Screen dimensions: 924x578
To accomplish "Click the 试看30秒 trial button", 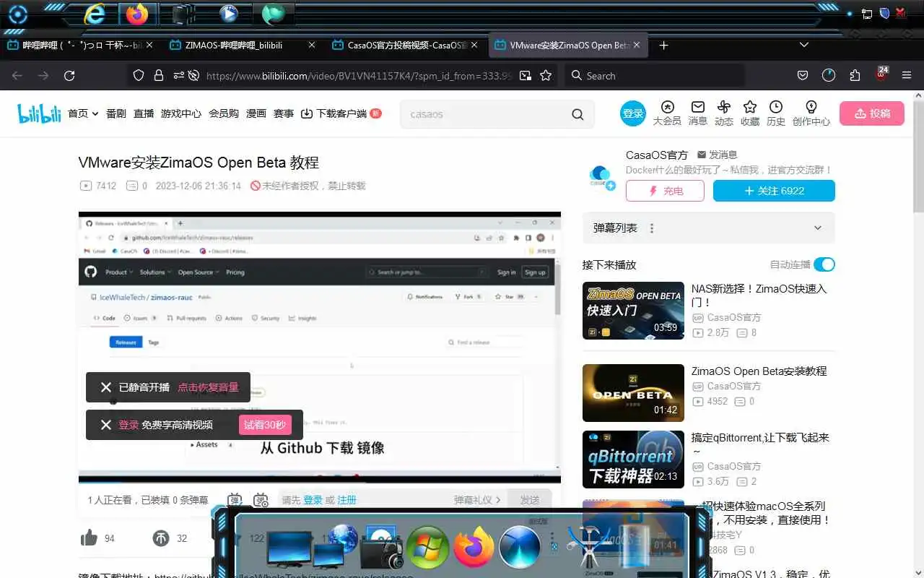I will click(265, 425).
